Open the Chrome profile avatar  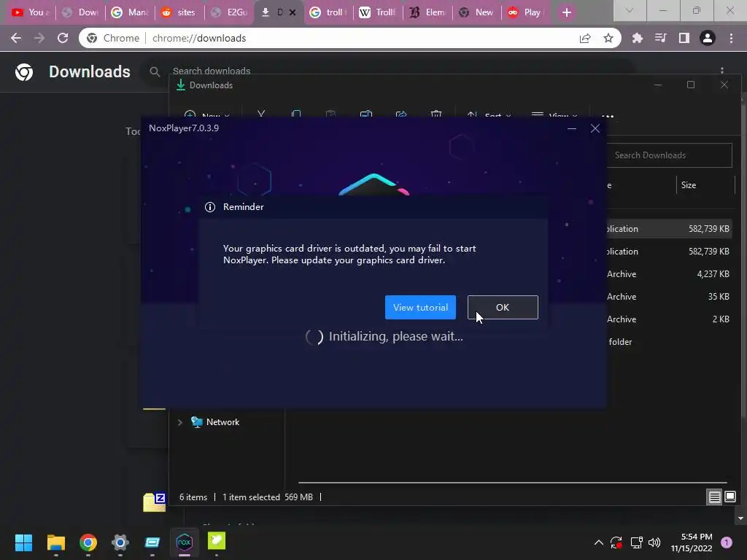(x=708, y=38)
